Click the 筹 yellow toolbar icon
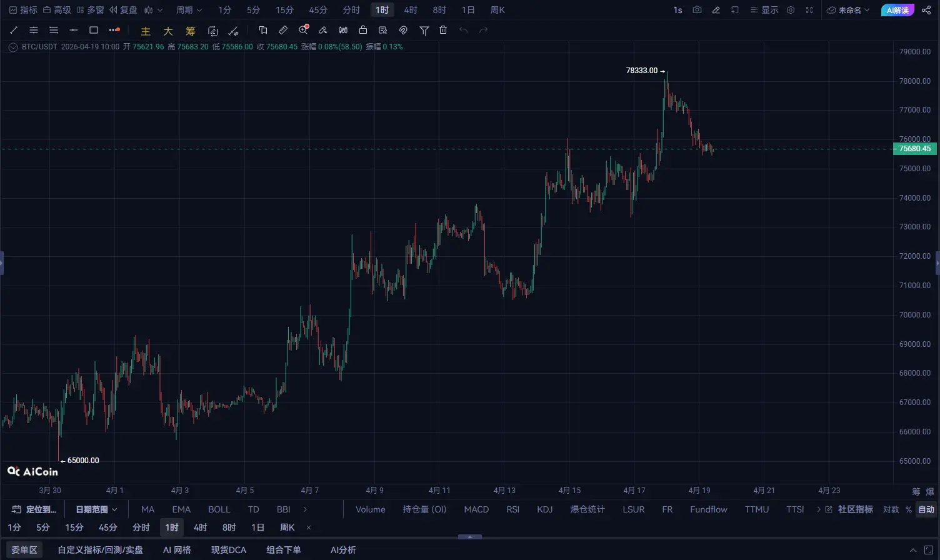The height and width of the screenshot is (560, 940). [191, 31]
